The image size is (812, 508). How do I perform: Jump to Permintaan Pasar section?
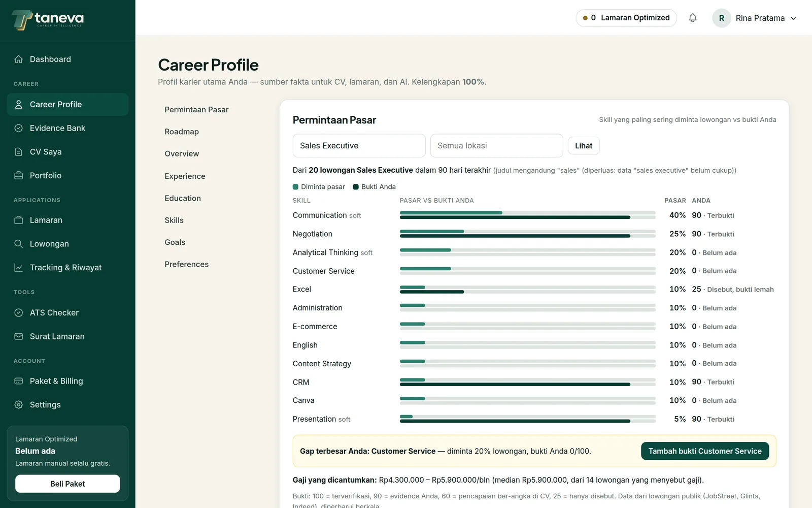pyautogui.click(x=196, y=110)
